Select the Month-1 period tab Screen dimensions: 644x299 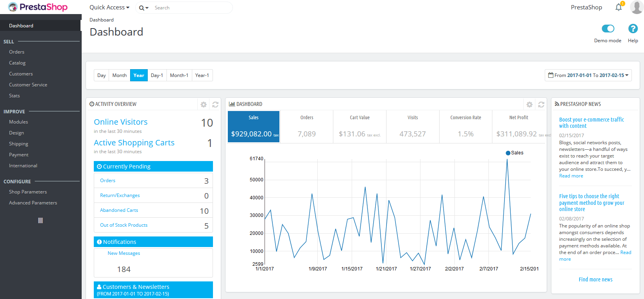pyautogui.click(x=179, y=75)
